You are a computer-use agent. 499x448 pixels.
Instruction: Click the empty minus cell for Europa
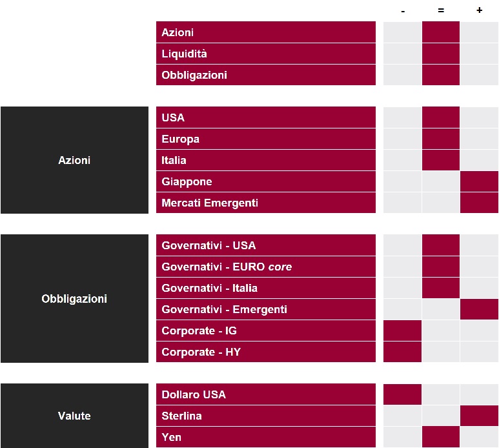pos(403,139)
